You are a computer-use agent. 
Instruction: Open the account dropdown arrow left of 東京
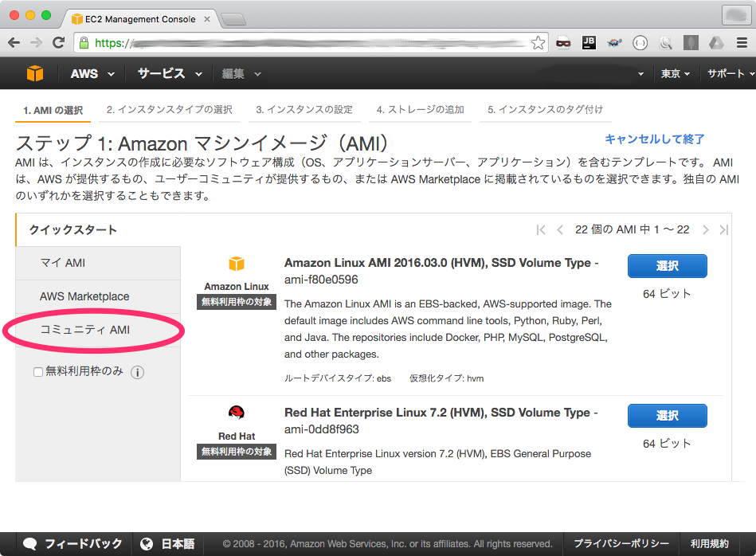(x=640, y=74)
